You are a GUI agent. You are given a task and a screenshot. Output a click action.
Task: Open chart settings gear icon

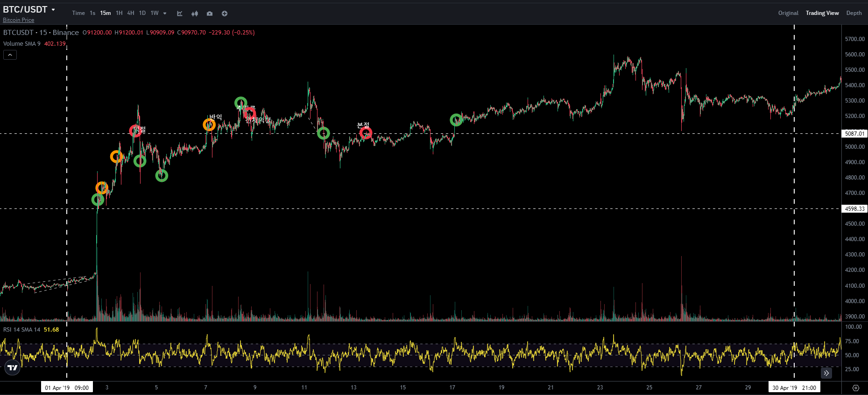(856, 388)
